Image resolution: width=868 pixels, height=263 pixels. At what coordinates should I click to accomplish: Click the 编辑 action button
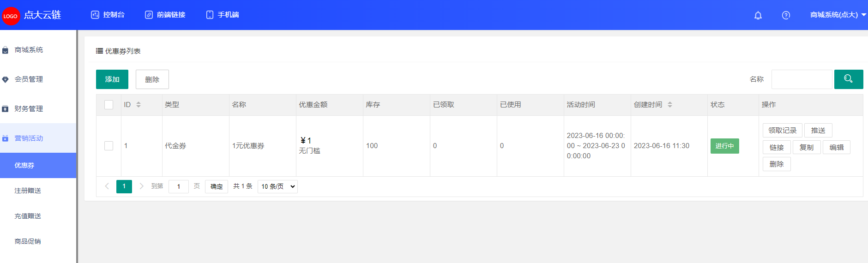click(x=837, y=147)
